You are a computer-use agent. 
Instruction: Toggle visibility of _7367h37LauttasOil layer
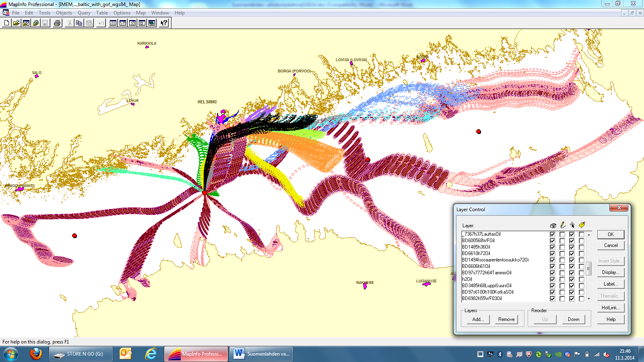[553, 234]
